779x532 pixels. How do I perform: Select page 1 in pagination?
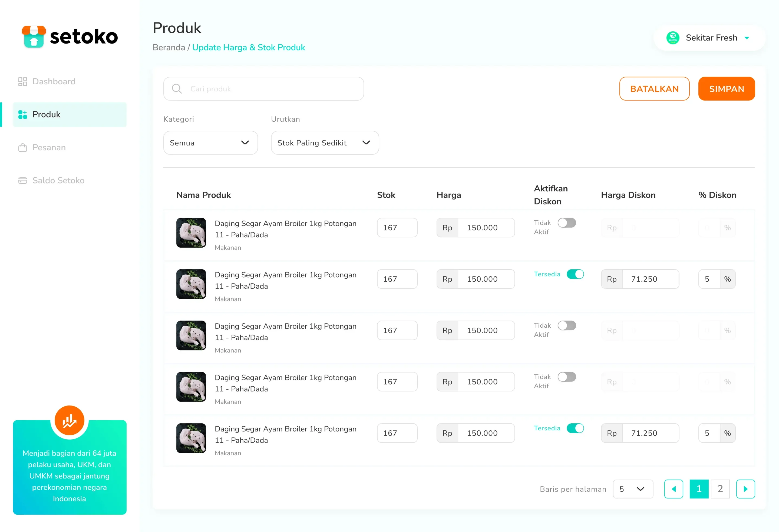pos(699,489)
